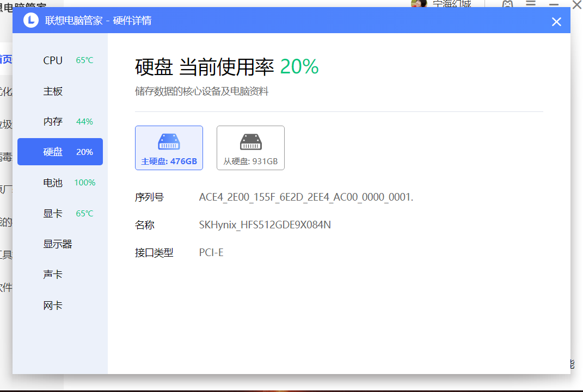
Task: Click the disk serial number value
Action: point(306,197)
